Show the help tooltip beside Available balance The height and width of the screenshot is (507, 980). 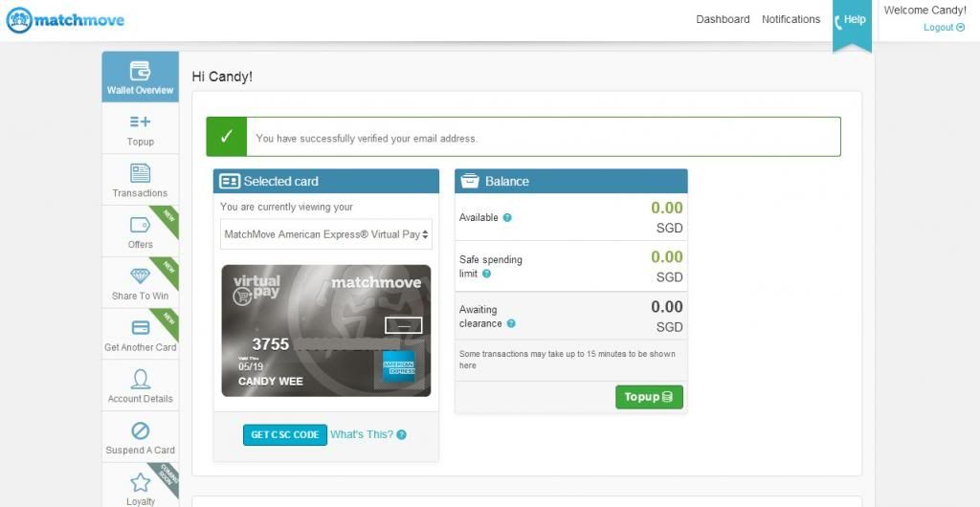[x=507, y=218]
